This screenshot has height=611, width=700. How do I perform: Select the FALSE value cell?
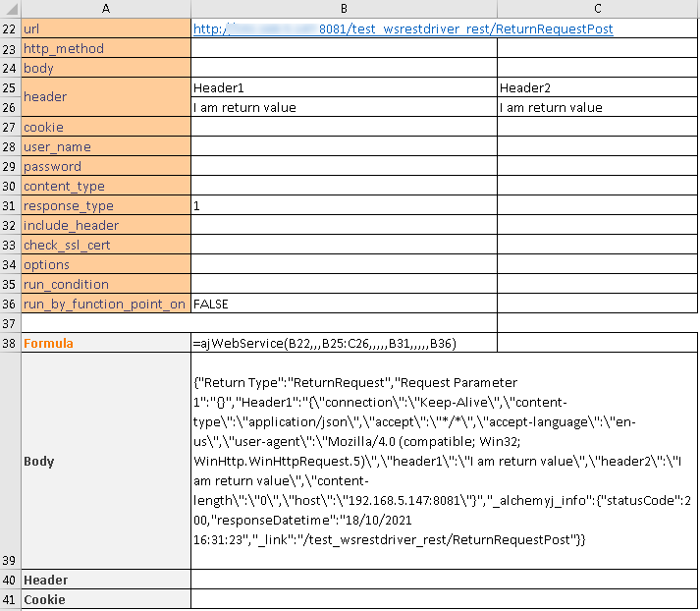(x=344, y=305)
